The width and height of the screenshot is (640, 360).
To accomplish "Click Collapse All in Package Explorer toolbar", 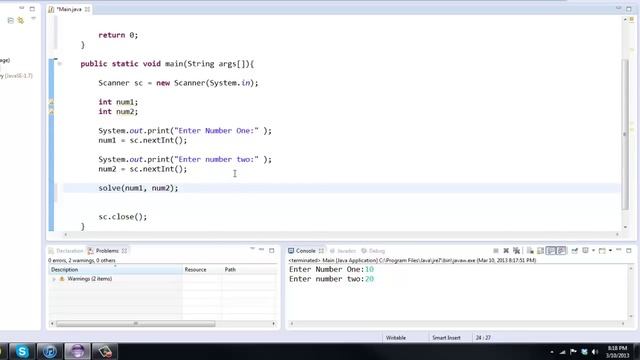I will 11,20.
